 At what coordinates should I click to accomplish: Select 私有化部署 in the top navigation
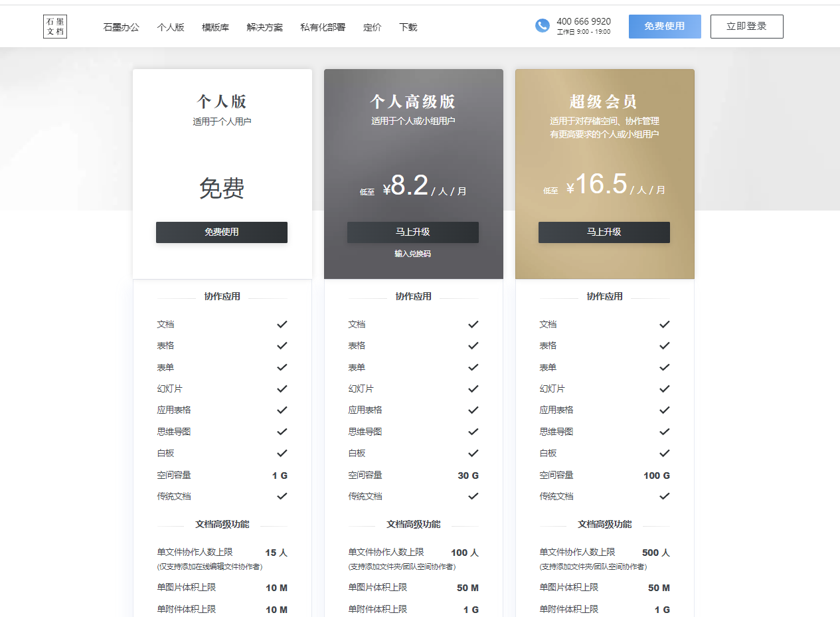(x=323, y=27)
